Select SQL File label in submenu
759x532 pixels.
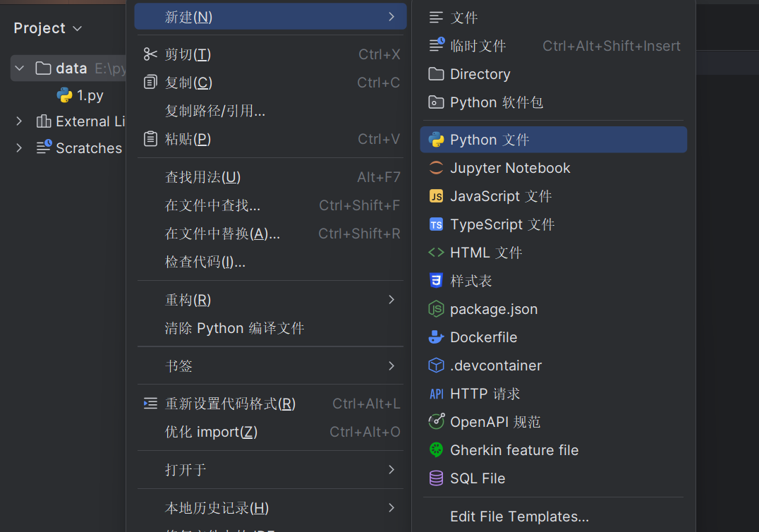tap(478, 478)
